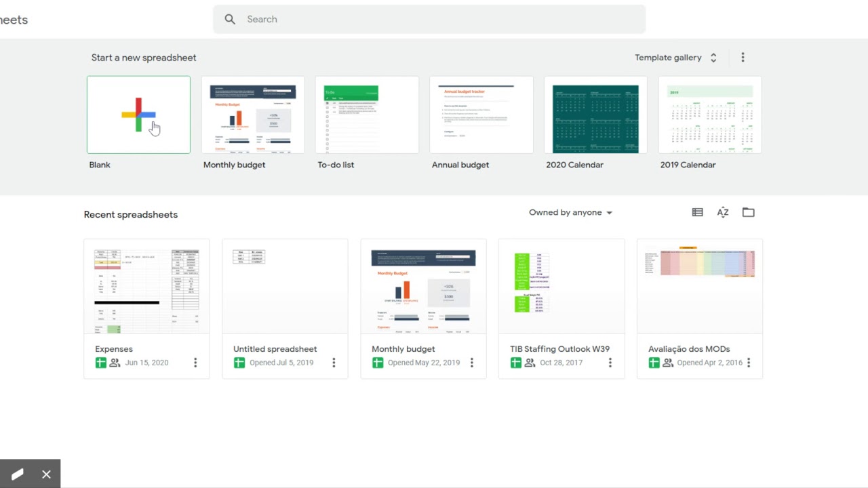Image resolution: width=868 pixels, height=488 pixels.
Task: Click the Sheets icon under Untitled spreadsheet
Action: click(x=239, y=363)
